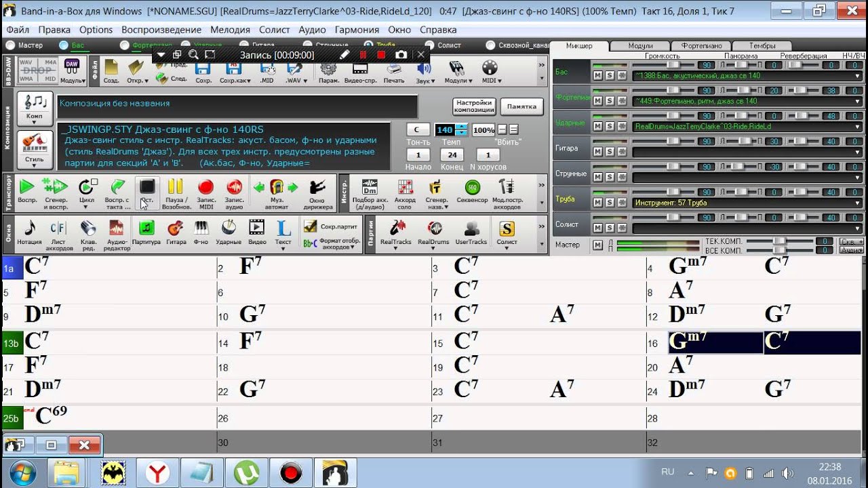Switch to the Модули mixer tab
The image size is (868, 488).
coord(640,45)
